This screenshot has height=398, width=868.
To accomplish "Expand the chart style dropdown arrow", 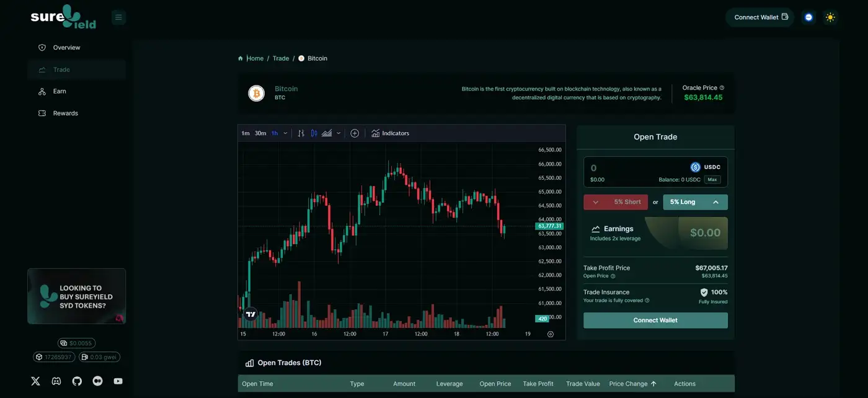I will pos(339,133).
